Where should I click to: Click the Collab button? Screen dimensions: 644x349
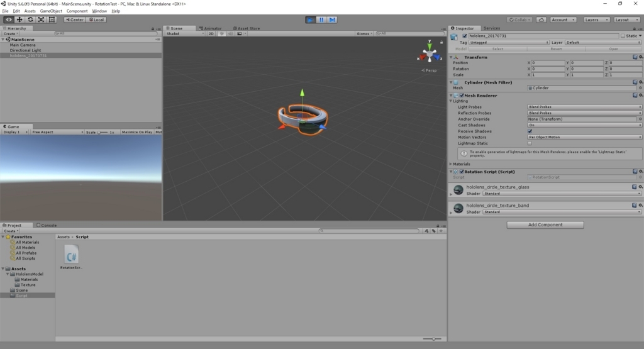coord(519,19)
